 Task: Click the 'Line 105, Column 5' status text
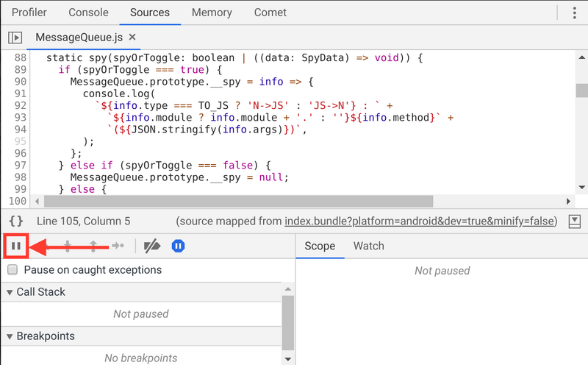tap(83, 222)
